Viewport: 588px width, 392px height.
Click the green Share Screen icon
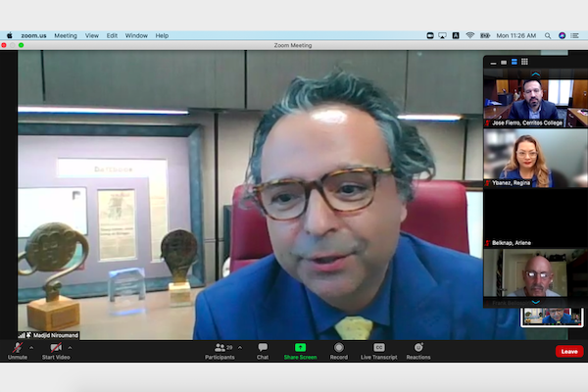[x=300, y=348]
